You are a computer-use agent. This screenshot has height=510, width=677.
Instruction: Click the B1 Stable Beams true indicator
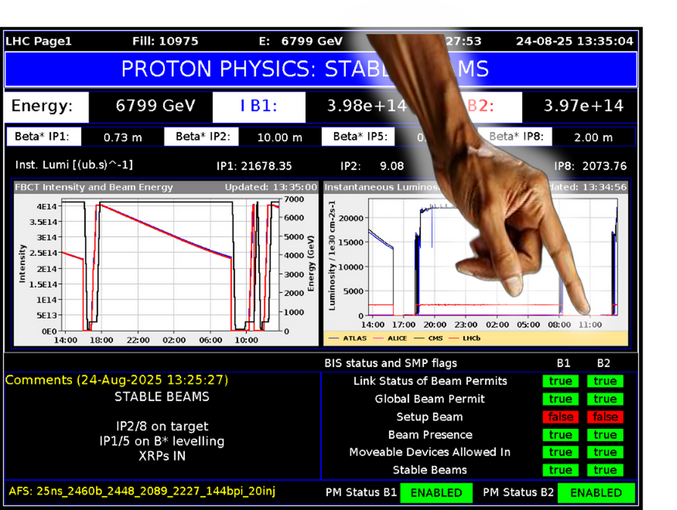tap(560, 470)
